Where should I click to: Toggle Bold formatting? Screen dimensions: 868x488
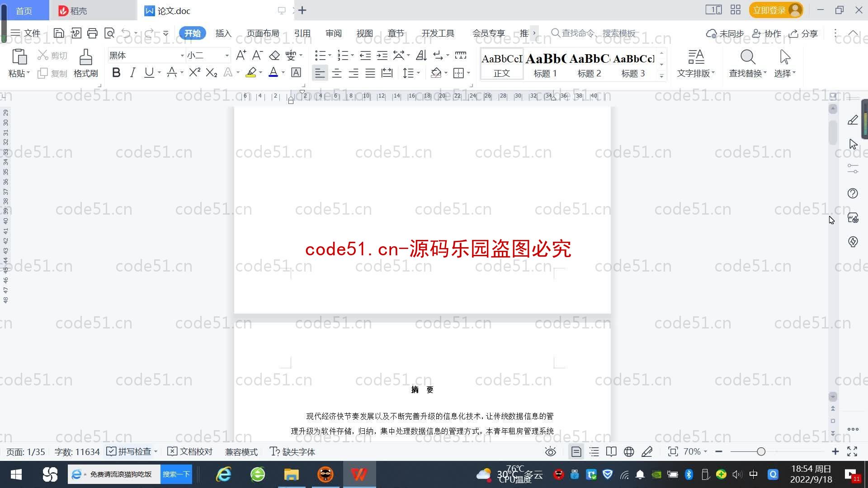coord(116,72)
